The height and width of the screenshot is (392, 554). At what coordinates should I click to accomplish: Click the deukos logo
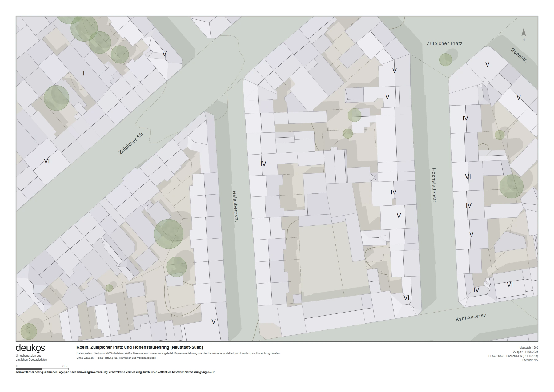30,348
